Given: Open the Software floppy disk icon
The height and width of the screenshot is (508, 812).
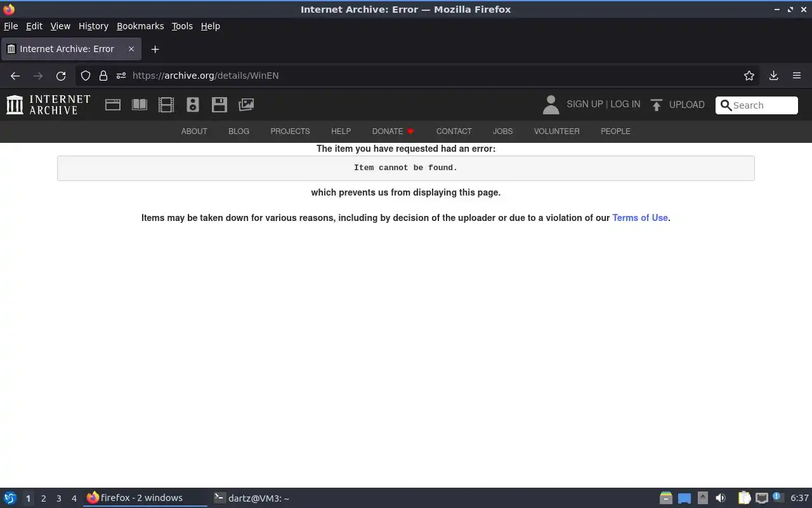Looking at the screenshot, I should click(x=219, y=105).
